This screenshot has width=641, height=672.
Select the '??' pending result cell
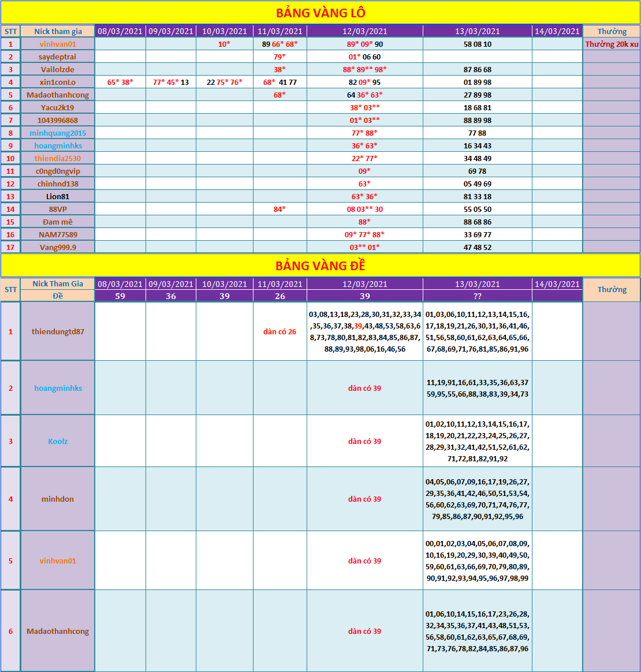(477, 296)
